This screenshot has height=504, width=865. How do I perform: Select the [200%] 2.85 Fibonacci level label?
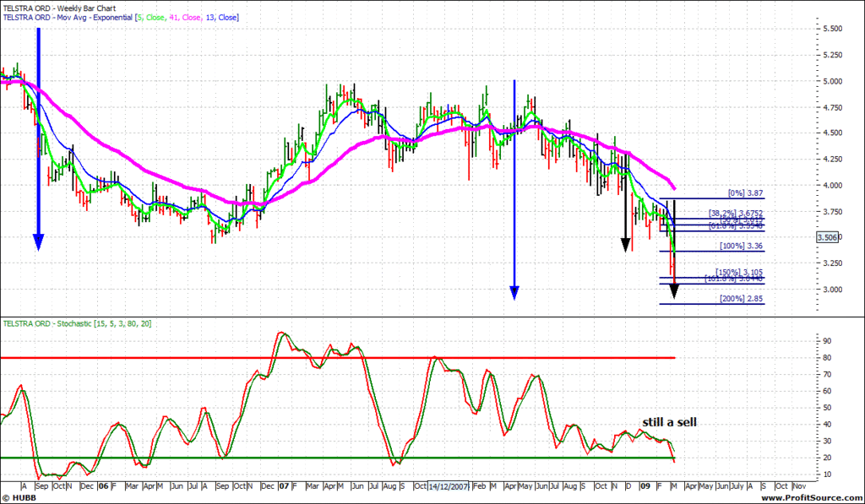click(742, 299)
